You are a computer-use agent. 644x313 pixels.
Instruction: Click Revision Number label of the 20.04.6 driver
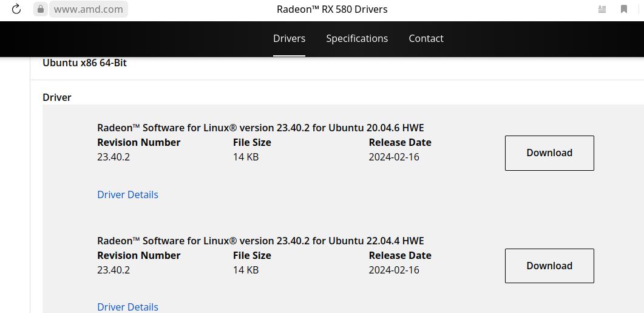139,142
